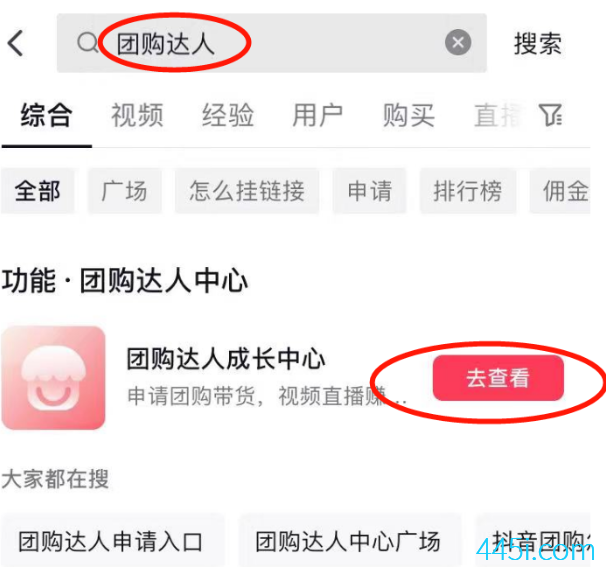This screenshot has height=567, width=606.
Task: Clear the search text with X icon
Action: tap(458, 42)
